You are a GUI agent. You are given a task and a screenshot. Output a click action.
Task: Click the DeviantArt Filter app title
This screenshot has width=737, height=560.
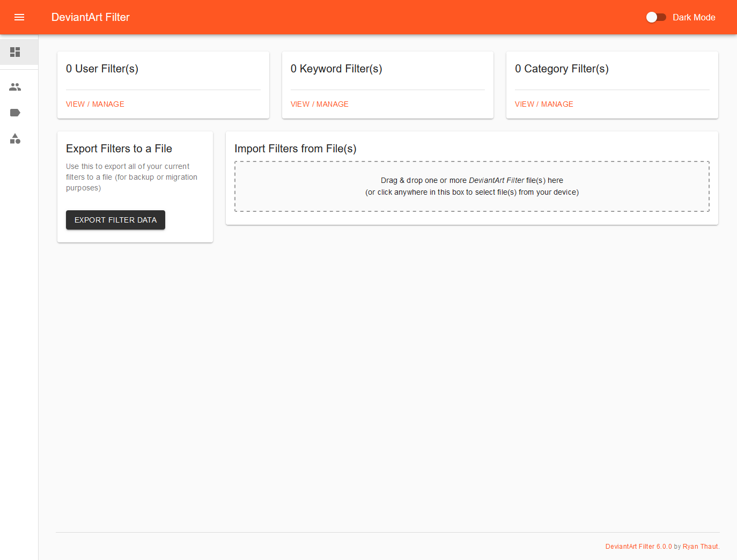pos(91,17)
